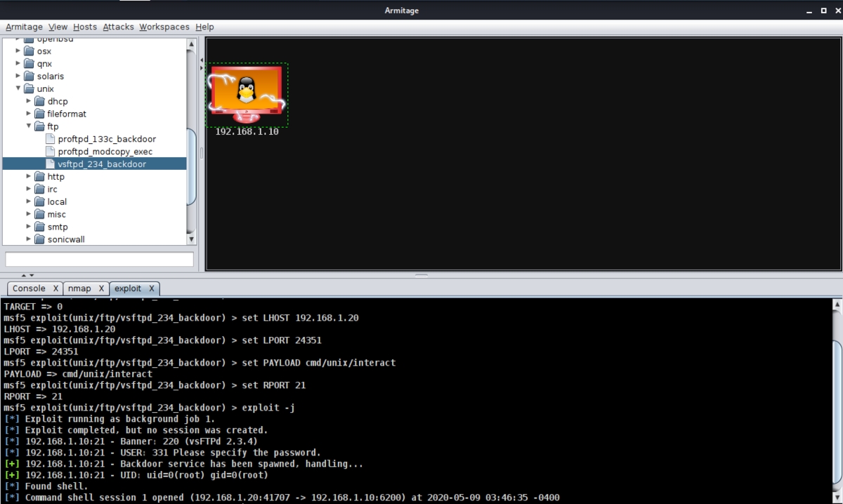This screenshot has height=504, width=843.
Task: Open the Workspaces menu
Action: click(164, 27)
